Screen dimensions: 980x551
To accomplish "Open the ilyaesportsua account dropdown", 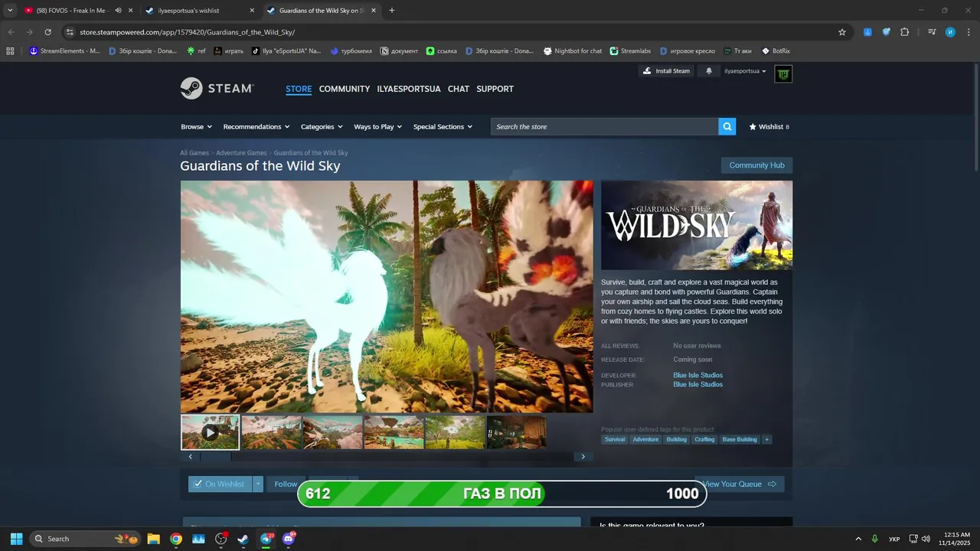I will pos(745,71).
